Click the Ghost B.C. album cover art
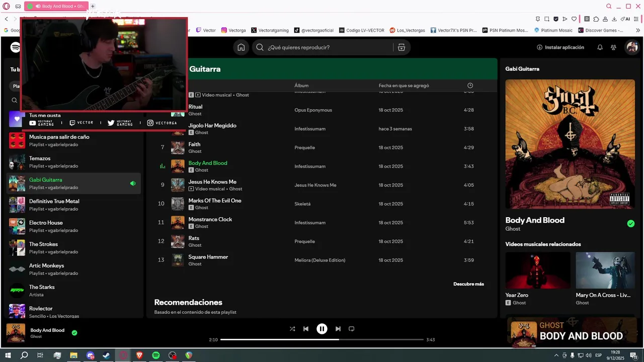 (x=570, y=144)
